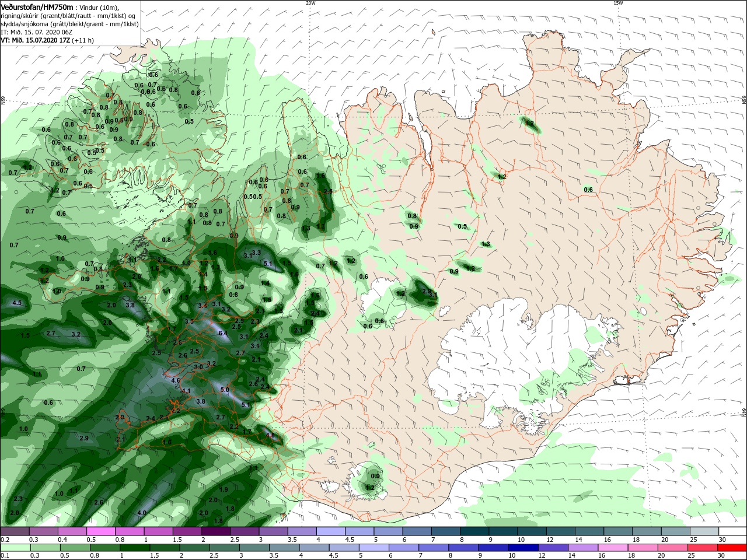Screen dimensions: 747x560
Task: Click the 3.0 precipitation value on the map
Action: pyautogui.click(x=198, y=366)
